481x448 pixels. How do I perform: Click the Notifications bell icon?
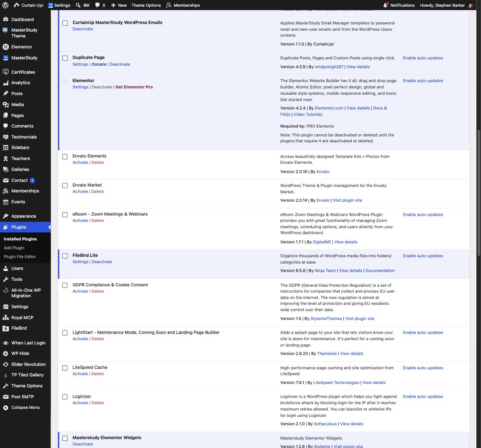pos(385,5)
